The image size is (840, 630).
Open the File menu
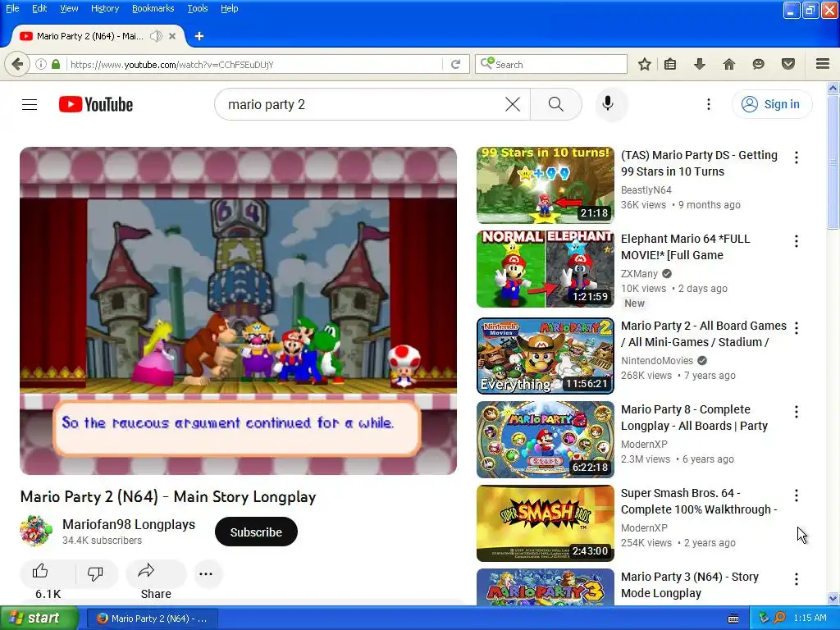(x=12, y=8)
